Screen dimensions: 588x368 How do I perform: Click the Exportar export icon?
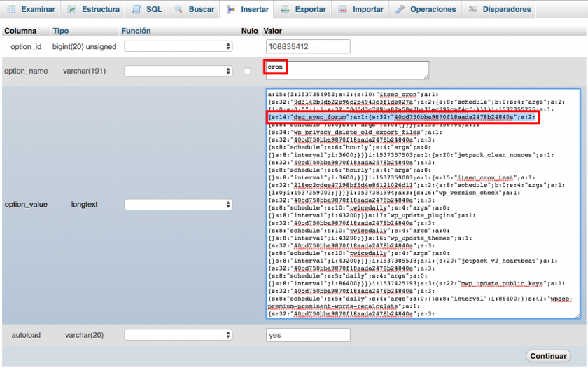pyautogui.click(x=284, y=10)
